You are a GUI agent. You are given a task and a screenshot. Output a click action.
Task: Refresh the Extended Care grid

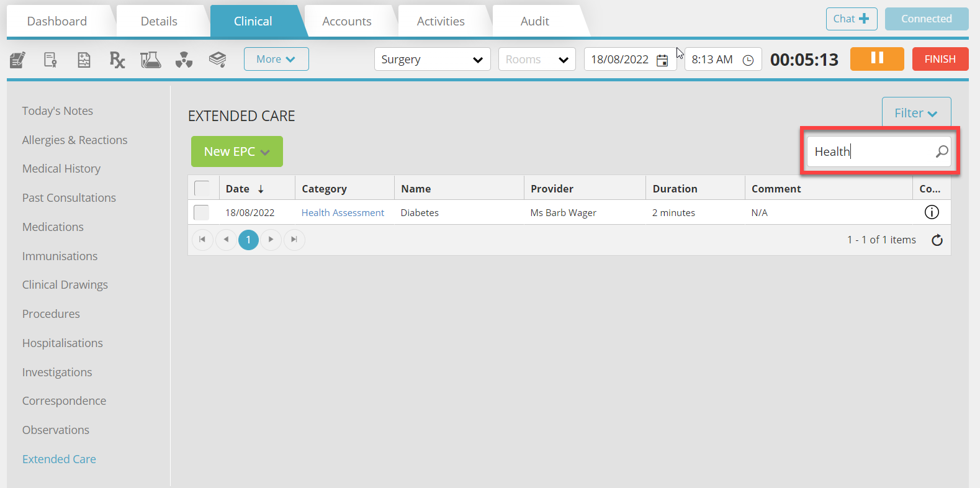click(x=937, y=240)
